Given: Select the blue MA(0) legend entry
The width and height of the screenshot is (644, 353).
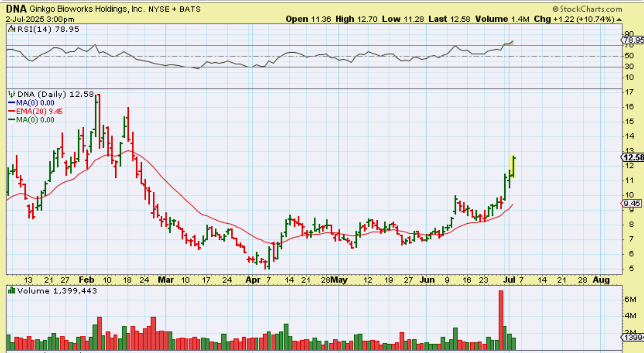Looking at the screenshot, I should [x=31, y=103].
